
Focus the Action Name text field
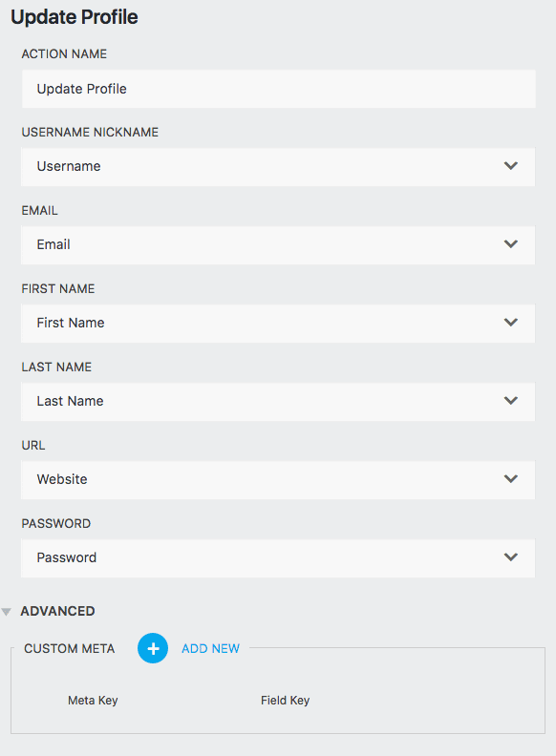click(x=279, y=89)
